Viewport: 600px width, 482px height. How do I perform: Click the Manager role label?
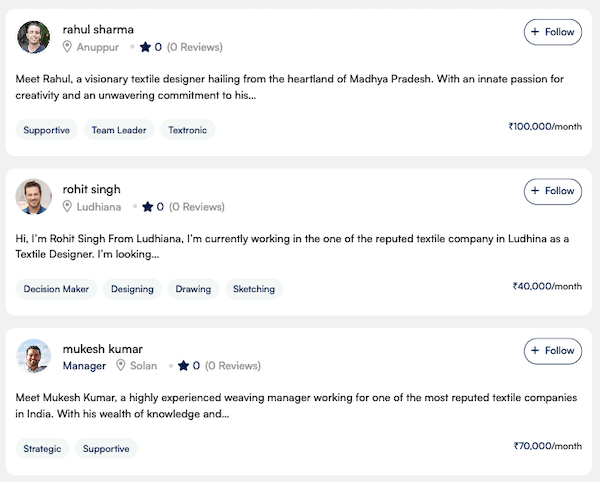click(84, 366)
